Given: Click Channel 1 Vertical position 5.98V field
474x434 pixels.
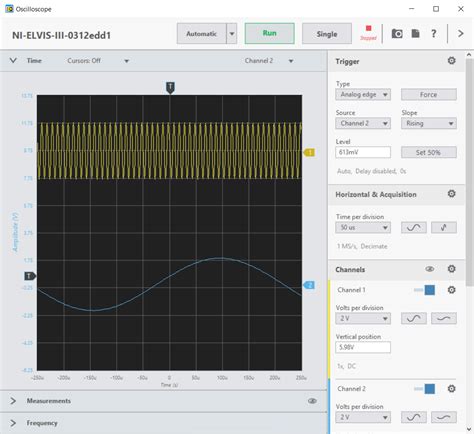Looking at the screenshot, I should pyautogui.click(x=363, y=347).
